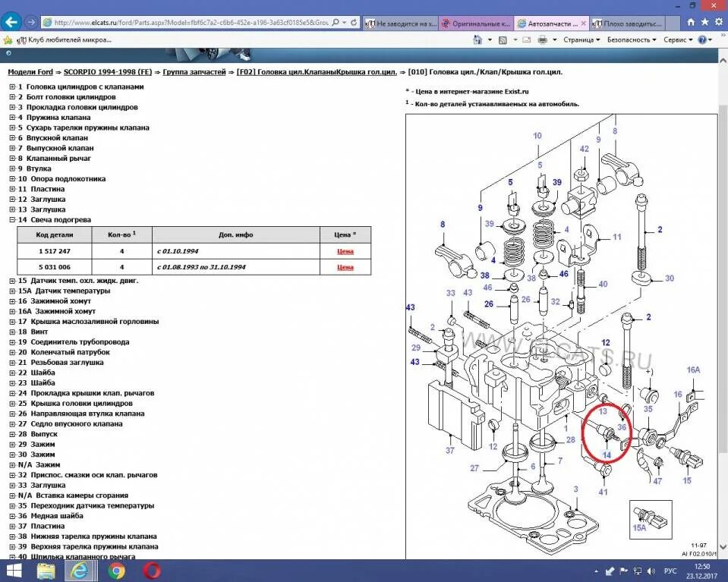The image size is (728, 582).
Task: Open the Home icon in title bar
Action: [x=691, y=22]
